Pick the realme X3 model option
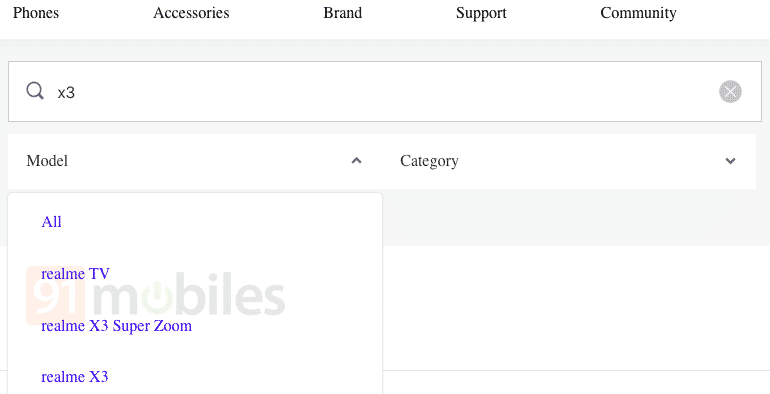Viewport: 770px width, 394px height. click(x=75, y=377)
